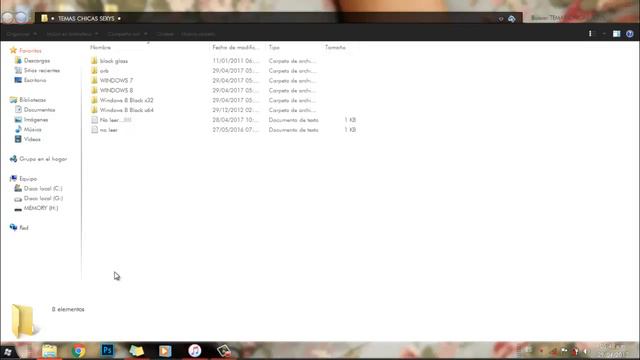
Task: Click the Nueva carpeta button
Action: [198, 34]
